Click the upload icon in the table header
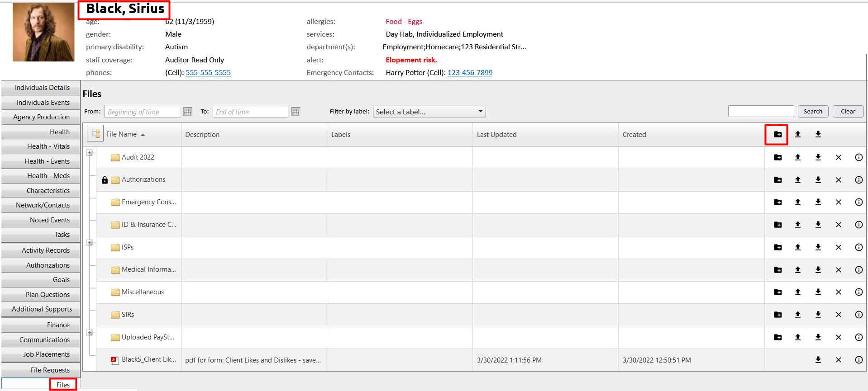The image size is (868, 391). pyautogui.click(x=798, y=134)
